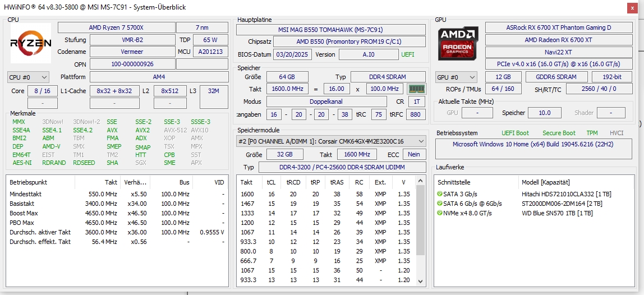Click the PBO Max operating point row
This screenshot has height=295, width=644.
pos(117,222)
